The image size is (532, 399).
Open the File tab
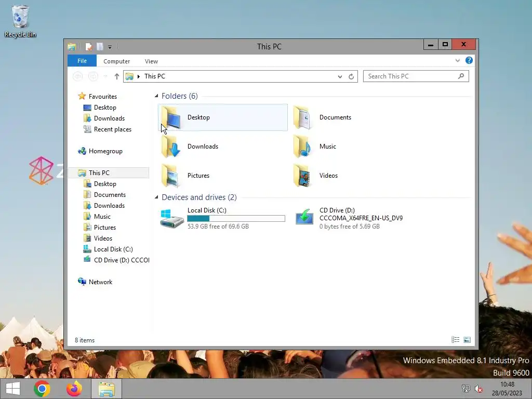coord(82,61)
